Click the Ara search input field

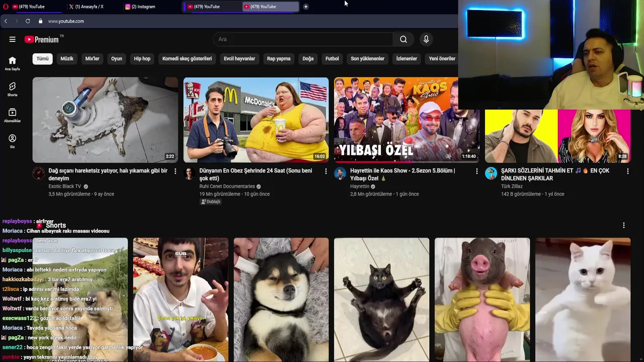pyautogui.click(x=303, y=39)
